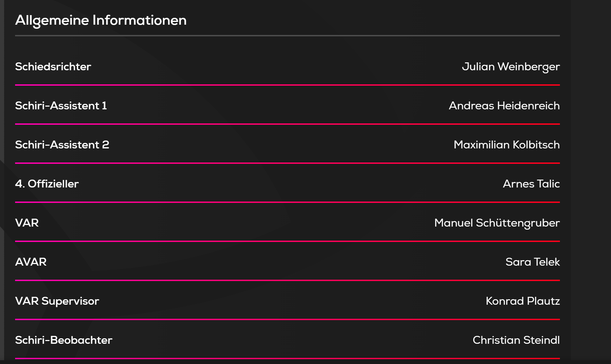Select VAR Manuel Schüttengruber name

pos(497,223)
